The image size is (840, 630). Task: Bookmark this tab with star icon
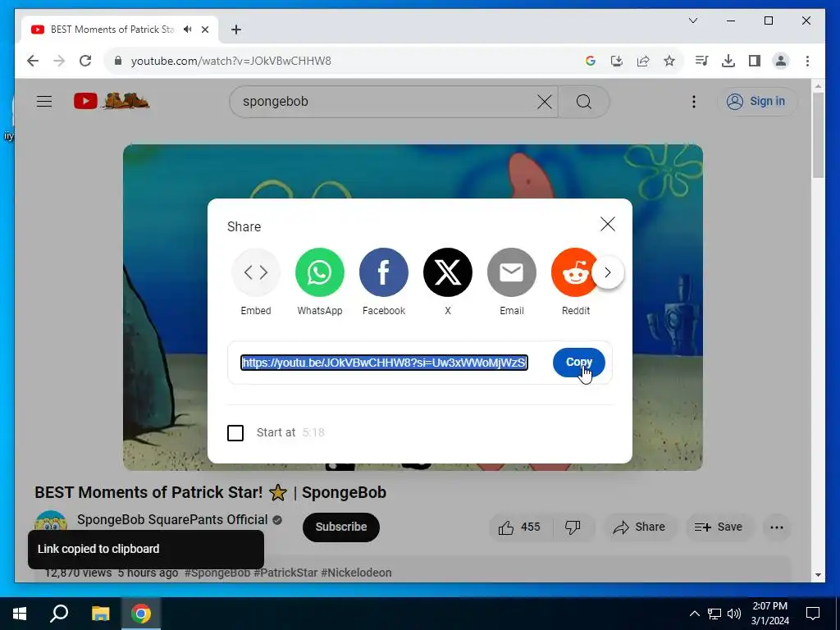669,61
